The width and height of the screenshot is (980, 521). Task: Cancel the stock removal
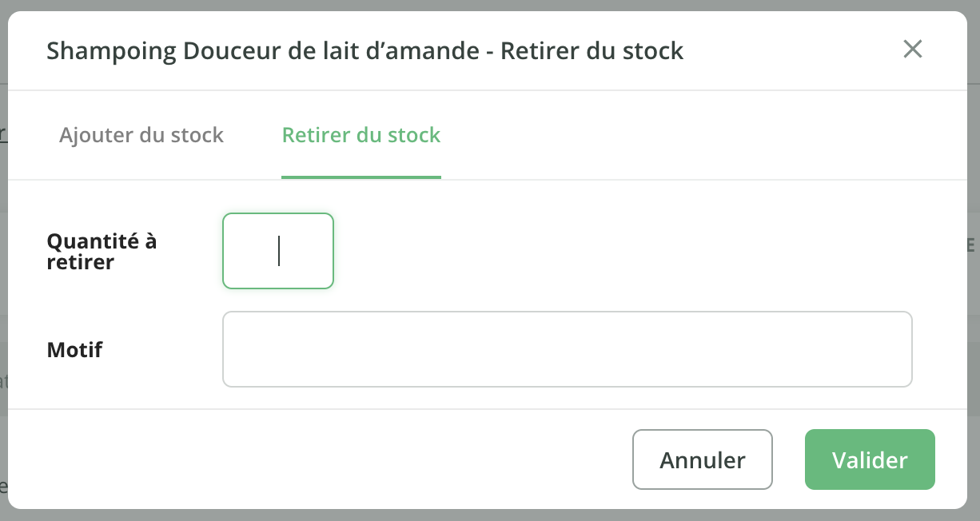(x=702, y=459)
